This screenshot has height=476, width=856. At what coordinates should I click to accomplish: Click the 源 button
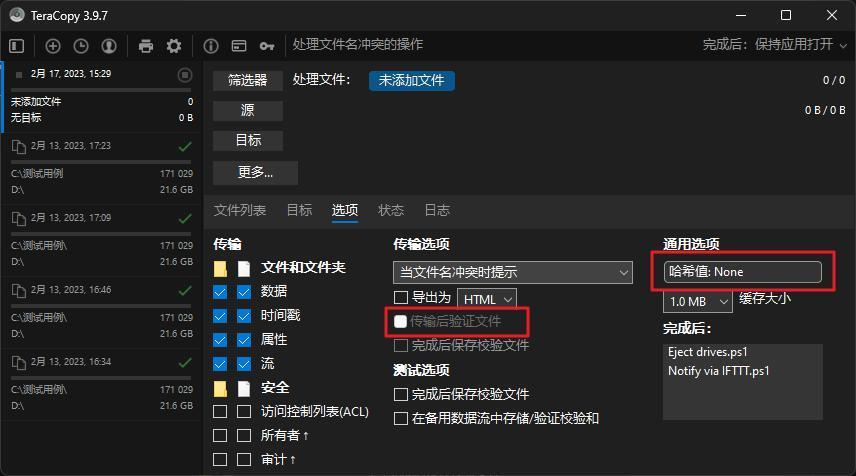coord(248,110)
